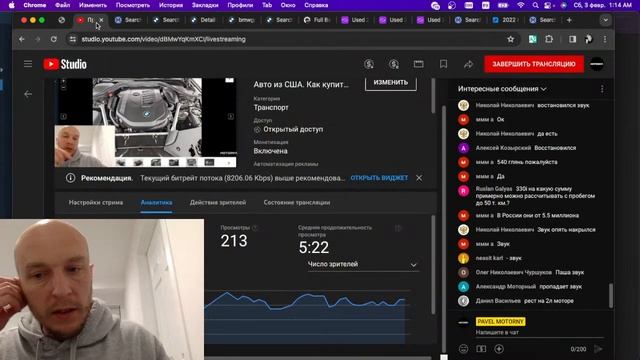Click the dollar bill icon in chat bar
Screen dimensions: 640x360
(x=481, y=349)
